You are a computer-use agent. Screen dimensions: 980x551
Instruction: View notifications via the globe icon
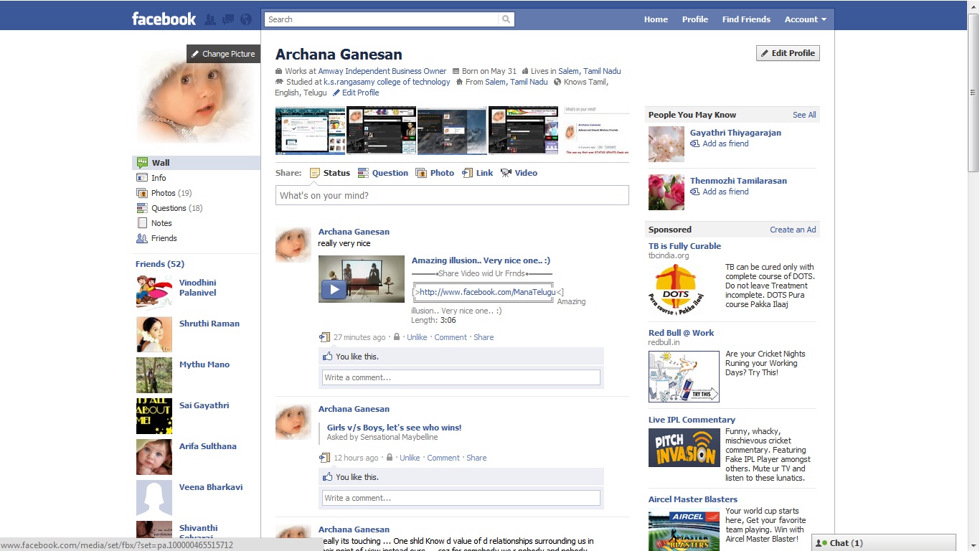[x=245, y=19]
